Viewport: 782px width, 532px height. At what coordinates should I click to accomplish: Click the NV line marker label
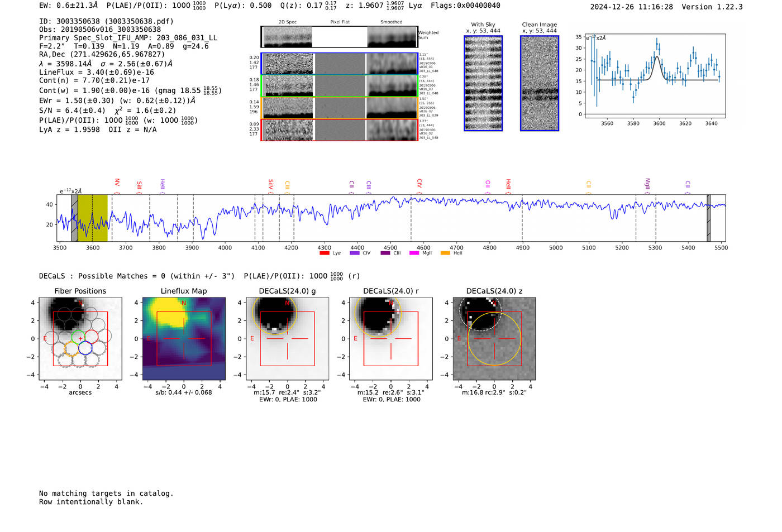tap(117, 183)
